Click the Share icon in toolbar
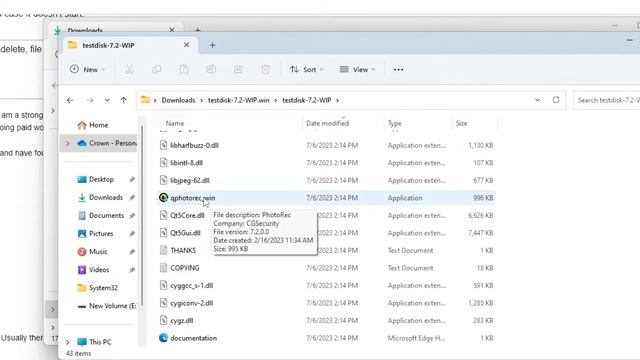640x360 pixels. pos(238,69)
